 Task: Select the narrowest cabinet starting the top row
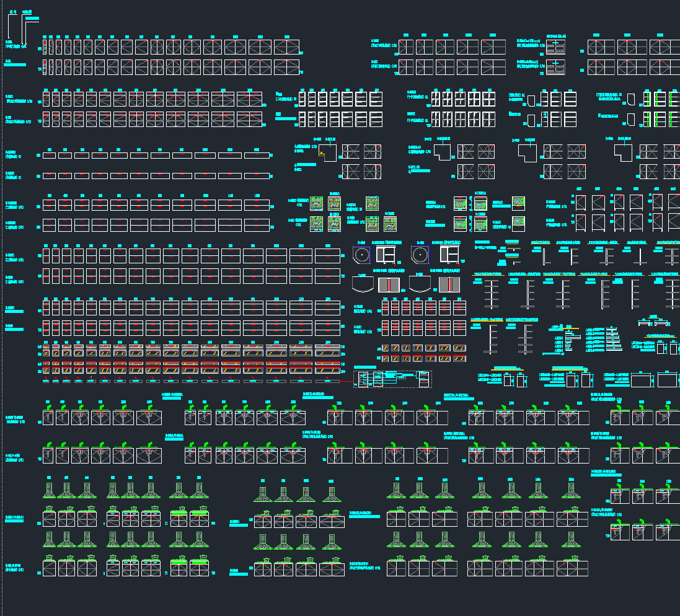click(x=45, y=47)
